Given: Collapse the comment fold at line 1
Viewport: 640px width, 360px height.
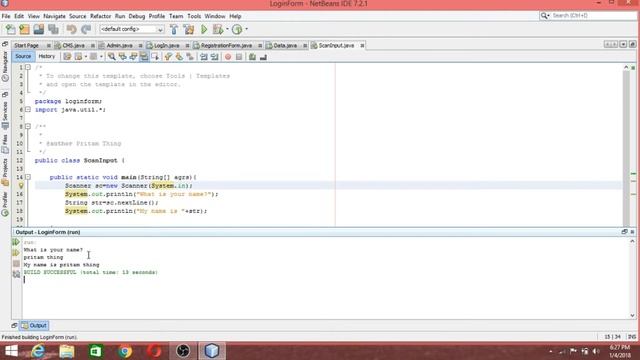Looking at the screenshot, I should tap(28, 67).
